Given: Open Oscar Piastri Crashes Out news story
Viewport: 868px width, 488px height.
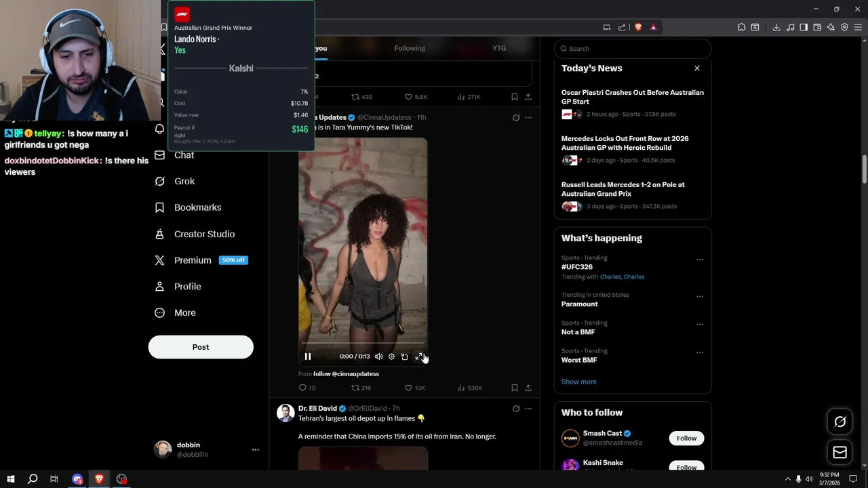Looking at the screenshot, I should [x=633, y=103].
